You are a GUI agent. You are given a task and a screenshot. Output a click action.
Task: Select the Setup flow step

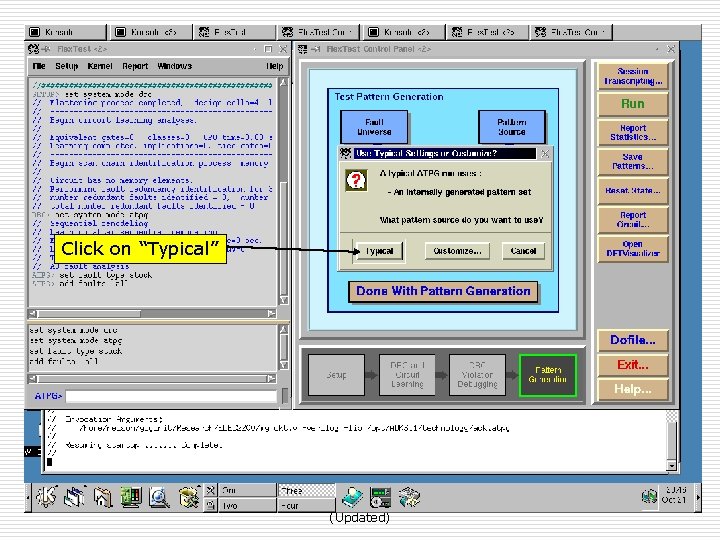coord(337,375)
